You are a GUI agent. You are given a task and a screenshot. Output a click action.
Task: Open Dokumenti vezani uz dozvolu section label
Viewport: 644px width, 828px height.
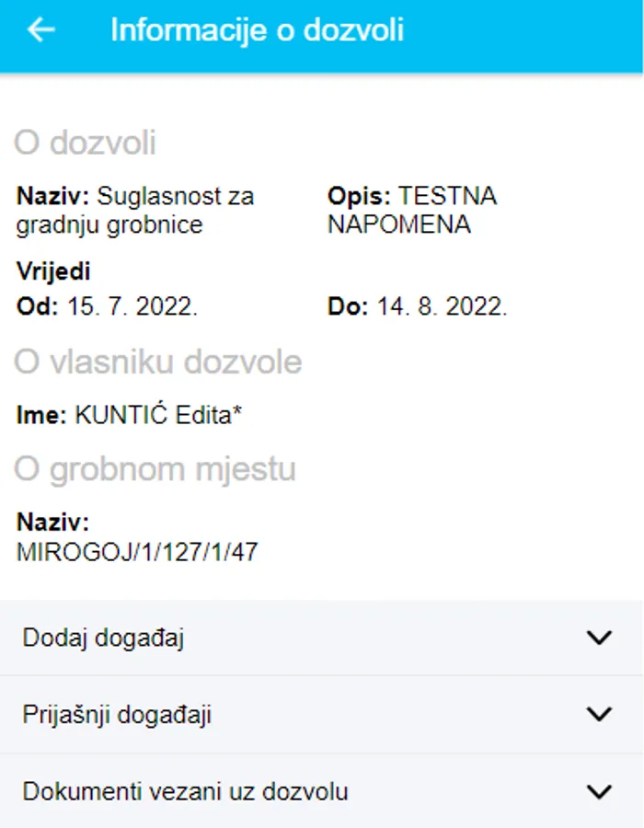coord(185,792)
